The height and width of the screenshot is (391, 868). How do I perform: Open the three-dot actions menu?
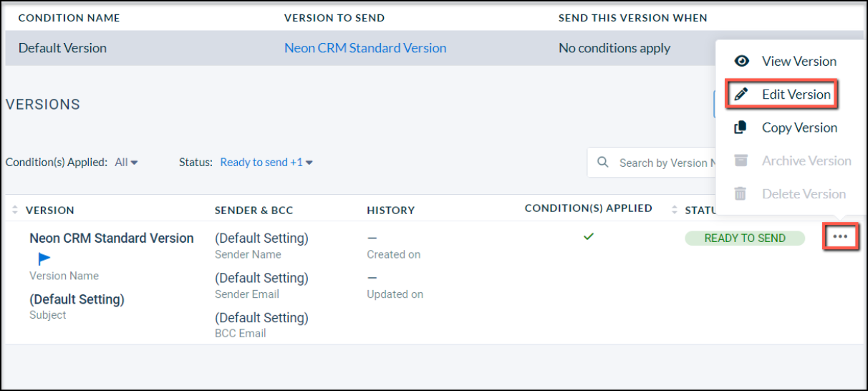pos(840,237)
